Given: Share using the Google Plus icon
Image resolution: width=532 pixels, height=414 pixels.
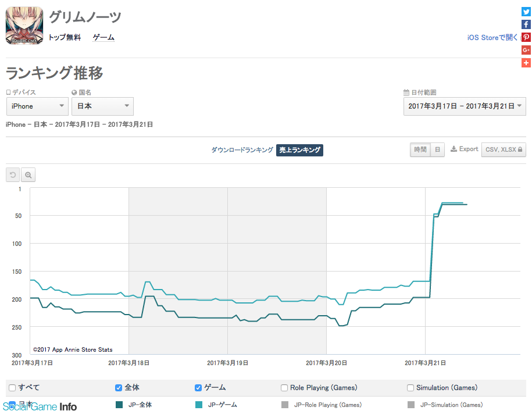Looking at the screenshot, I should [x=526, y=50].
